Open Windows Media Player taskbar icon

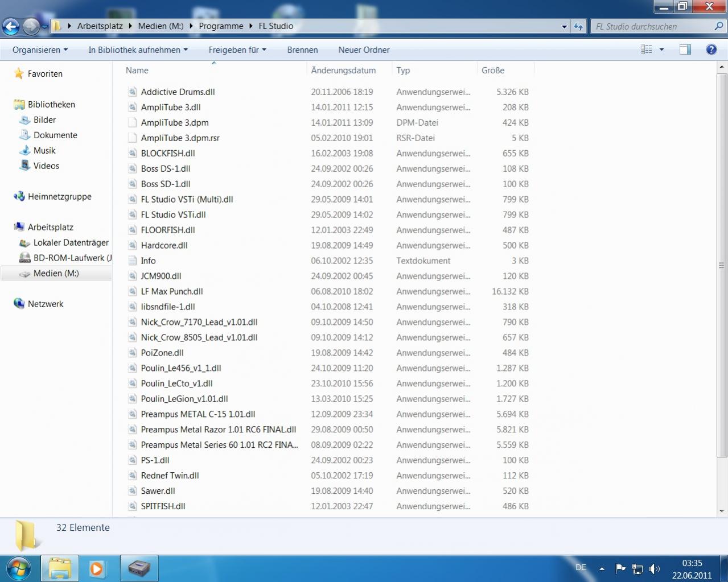click(x=97, y=568)
